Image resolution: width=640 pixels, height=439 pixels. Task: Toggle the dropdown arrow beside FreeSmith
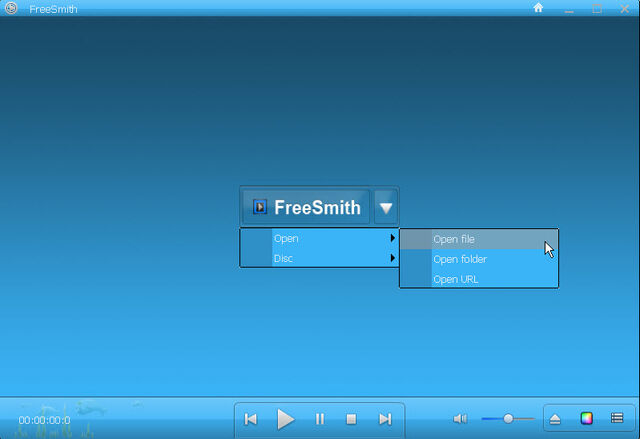point(386,207)
